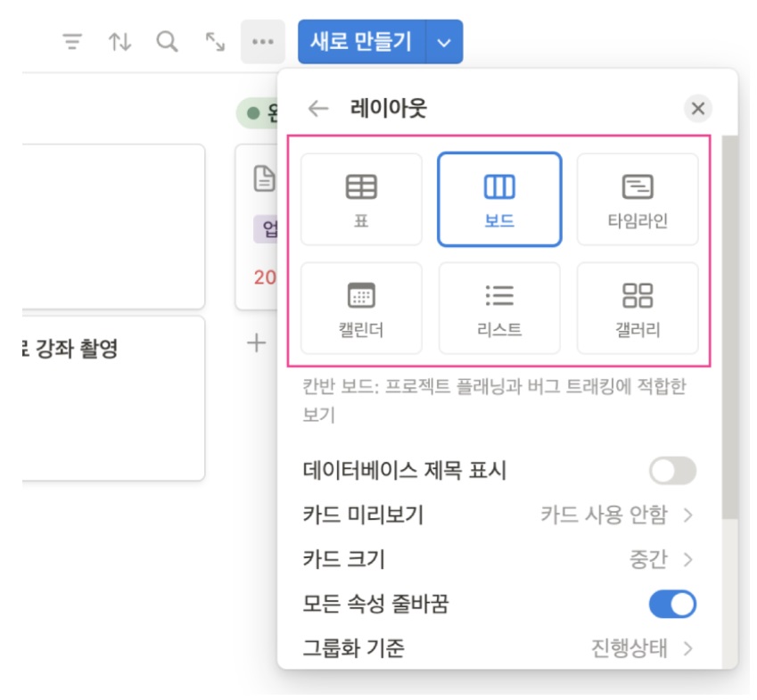Open database as full page via expand arrows
The image size is (757, 700).
pyautogui.click(x=215, y=42)
